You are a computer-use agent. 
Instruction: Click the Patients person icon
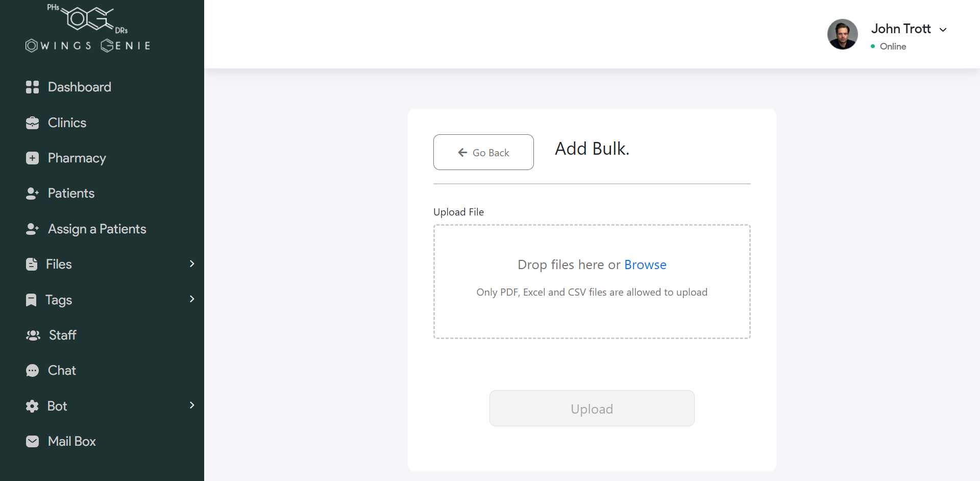click(x=32, y=194)
